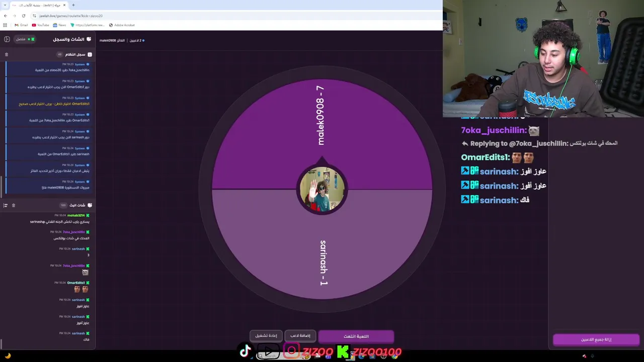Click the Restart game button
This screenshot has height=362, width=644.
(266, 336)
